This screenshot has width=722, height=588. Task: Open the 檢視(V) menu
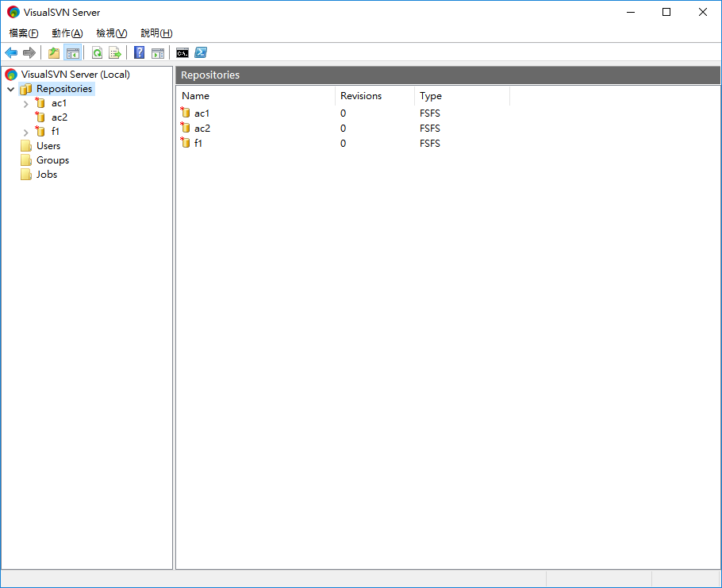111,33
